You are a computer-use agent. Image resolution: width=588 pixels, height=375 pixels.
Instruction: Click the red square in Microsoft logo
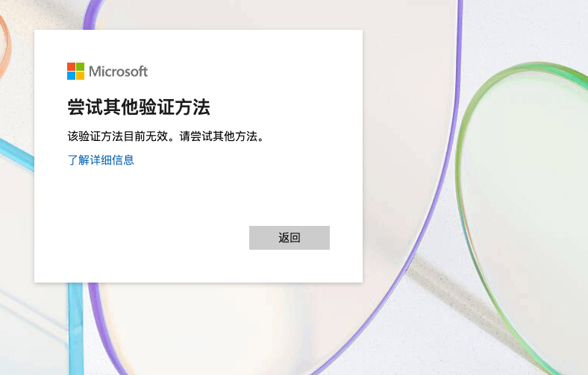tap(71, 66)
